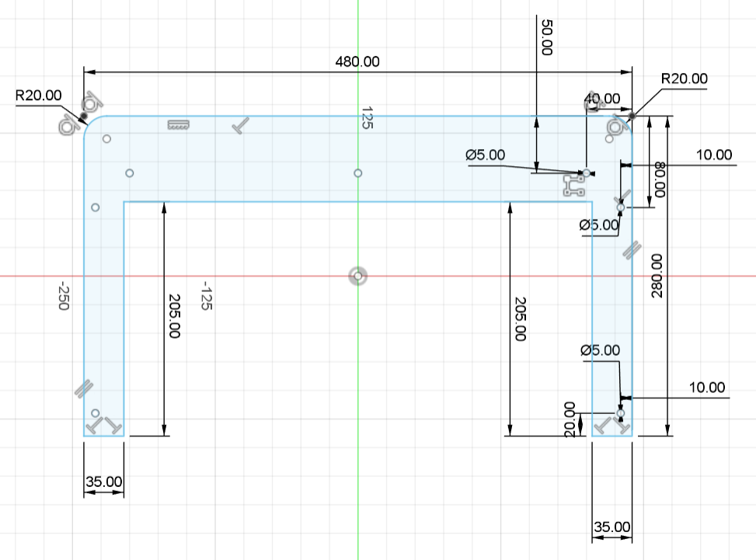
Task: Click the sketch origin point at center
Action: click(x=357, y=276)
